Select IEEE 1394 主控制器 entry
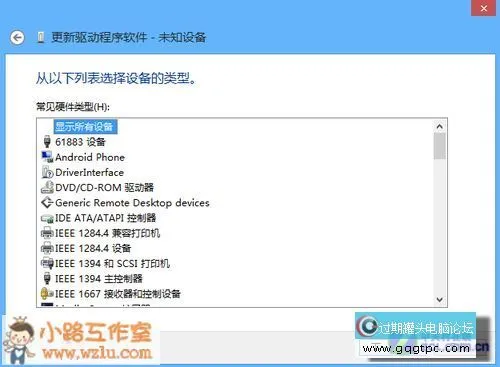500x367 pixels. [99, 279]
